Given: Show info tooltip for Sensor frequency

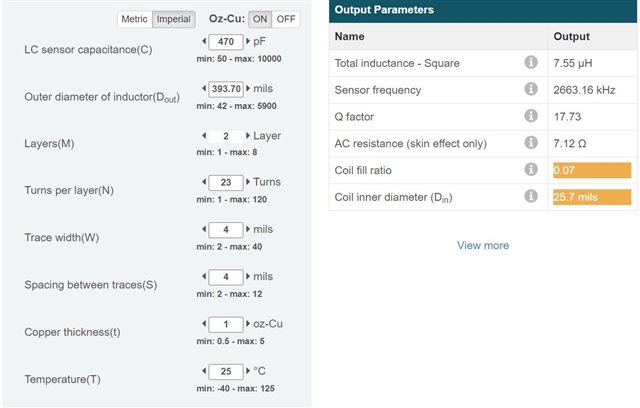Looking at the screenshot, I should (x=531, y=89).
